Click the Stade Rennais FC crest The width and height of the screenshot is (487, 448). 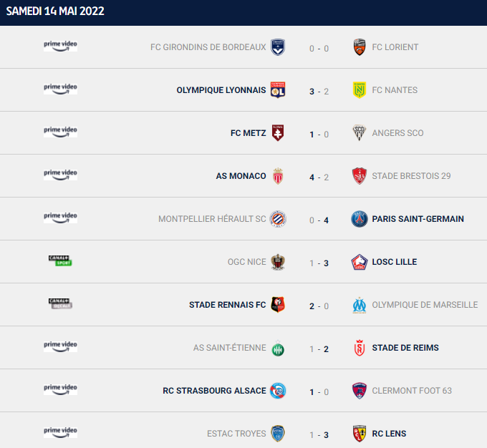pos(278,305)
